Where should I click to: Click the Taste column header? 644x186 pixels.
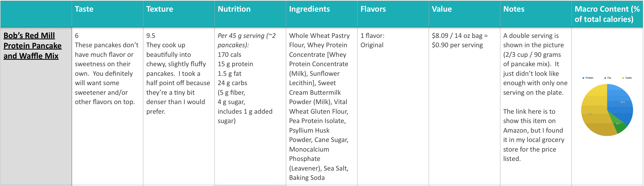pos(84,9)
